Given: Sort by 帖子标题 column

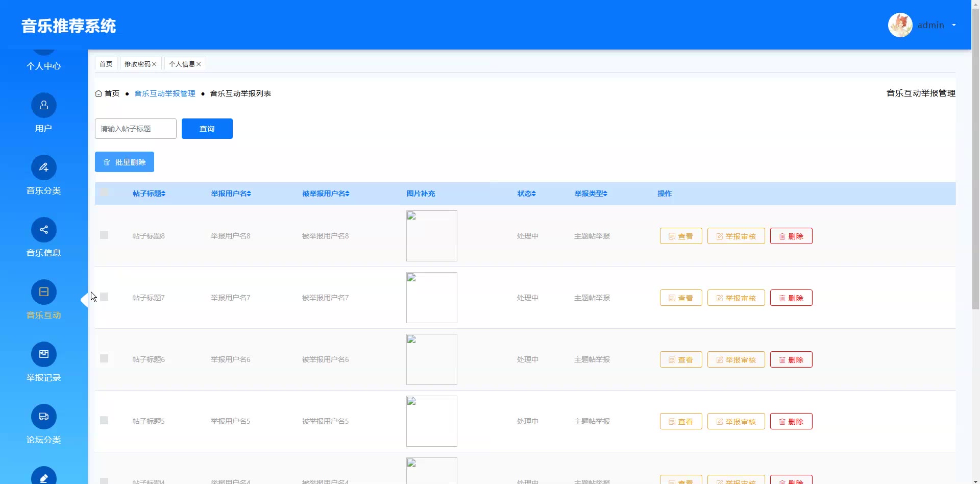Looking at the screenshot, I should [163, 194].
